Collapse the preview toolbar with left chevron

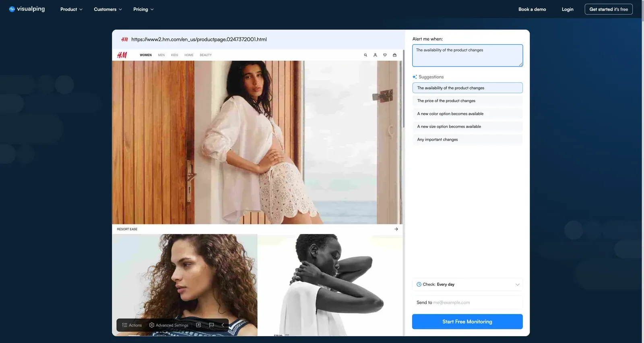coord(223,325)
